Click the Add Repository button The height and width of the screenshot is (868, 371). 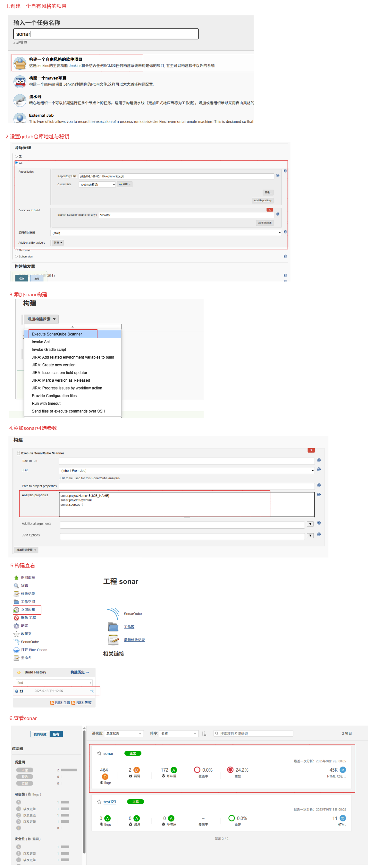click(263, 201)
